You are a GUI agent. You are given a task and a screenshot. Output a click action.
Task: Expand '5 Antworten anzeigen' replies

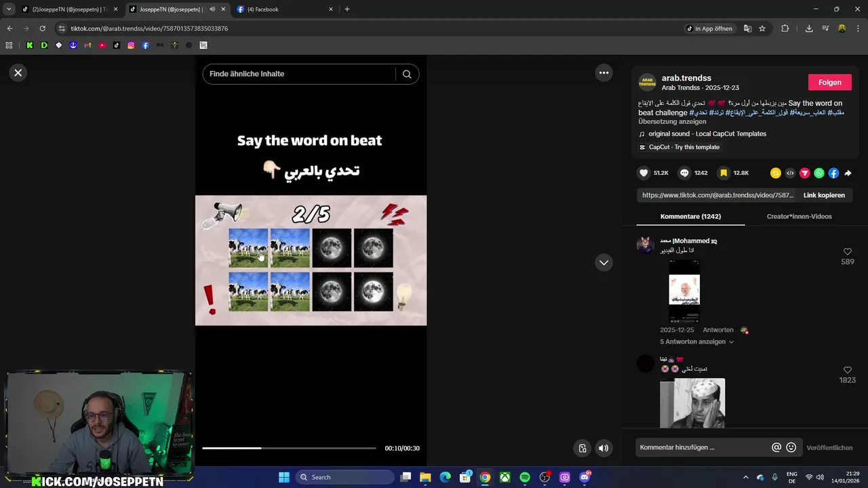(696, 342)
